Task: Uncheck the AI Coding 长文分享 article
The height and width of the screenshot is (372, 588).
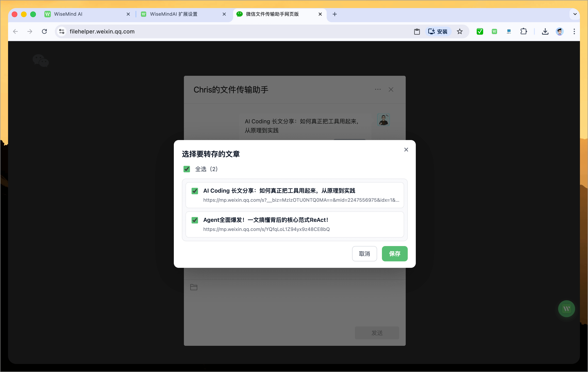Action: tap(195, 191)
